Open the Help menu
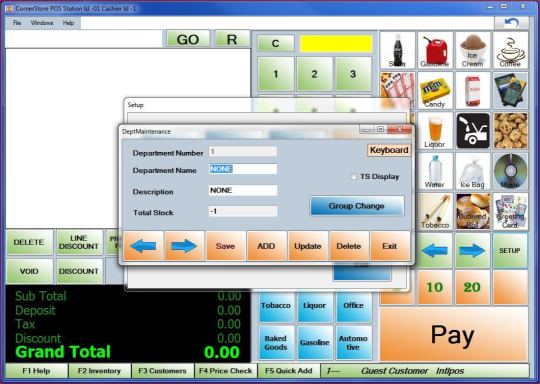Viewport: 540px width, 384px height. click(68, 23)
